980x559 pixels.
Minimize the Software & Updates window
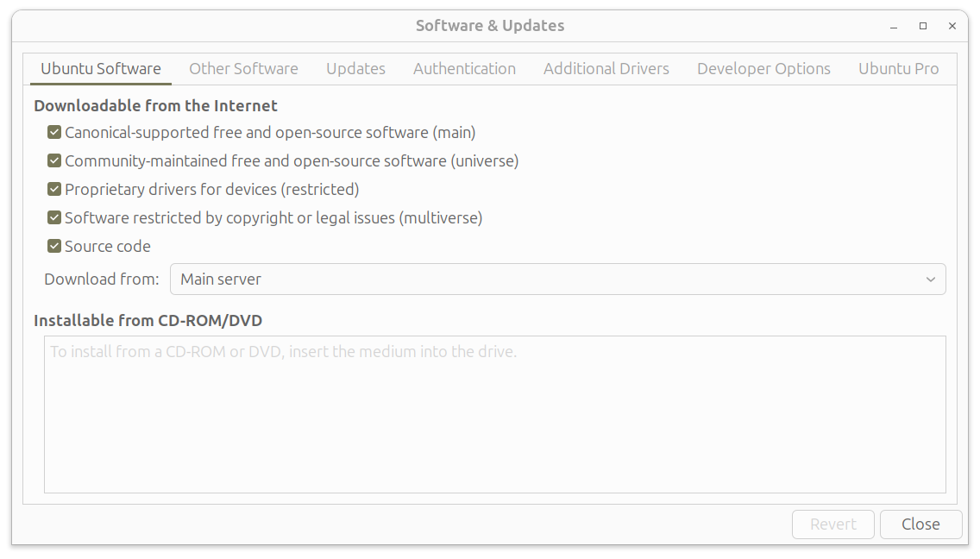(x=894, y=27)
